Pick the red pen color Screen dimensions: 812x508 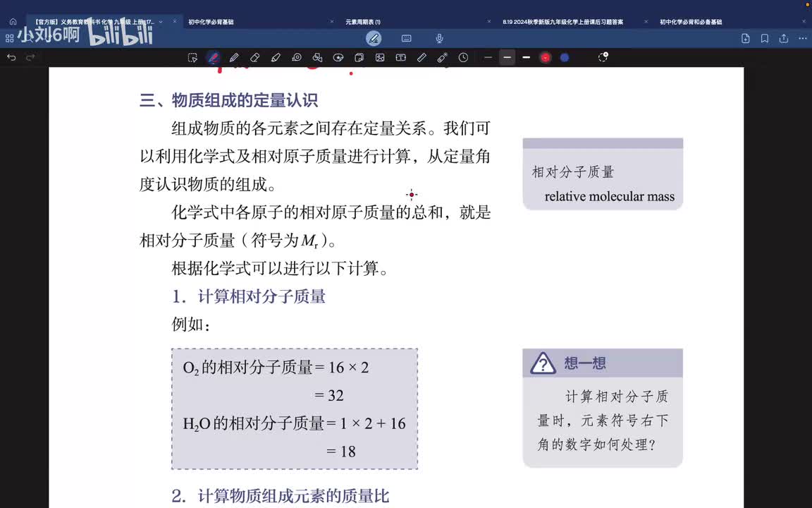[545, 58]
